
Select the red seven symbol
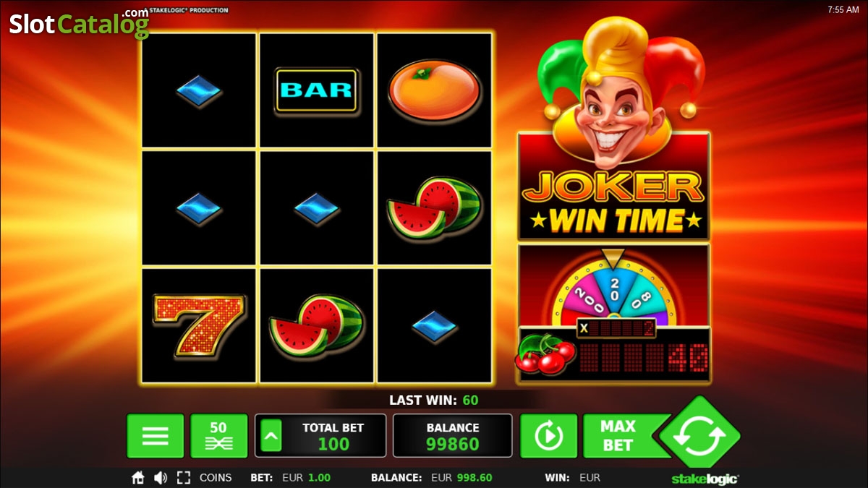pos(199,325)
